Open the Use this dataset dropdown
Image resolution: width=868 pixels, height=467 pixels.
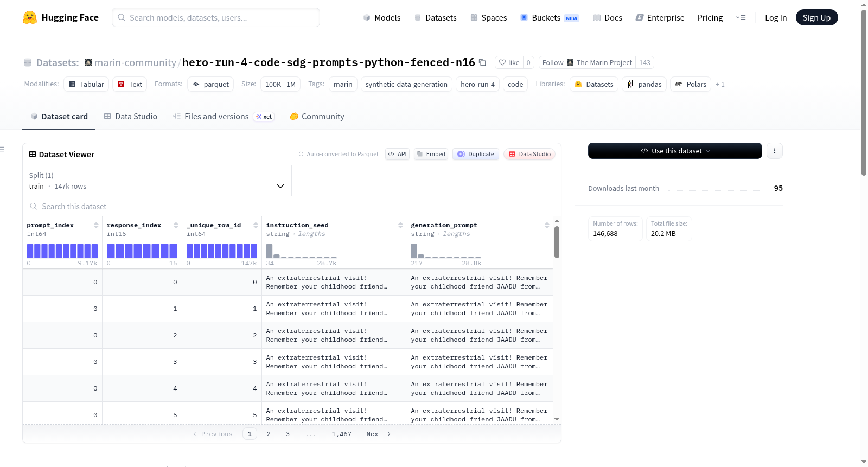point(675,151)
